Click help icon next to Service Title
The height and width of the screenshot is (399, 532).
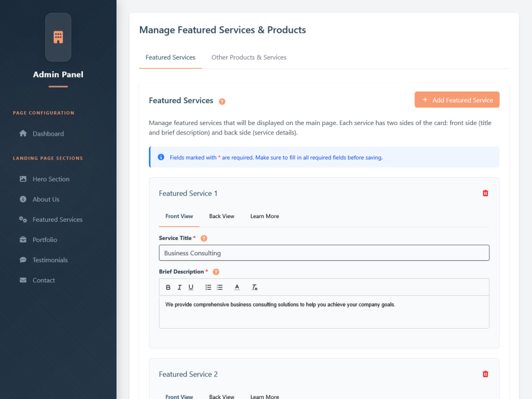pyautogui.click(x=204, y=238)
